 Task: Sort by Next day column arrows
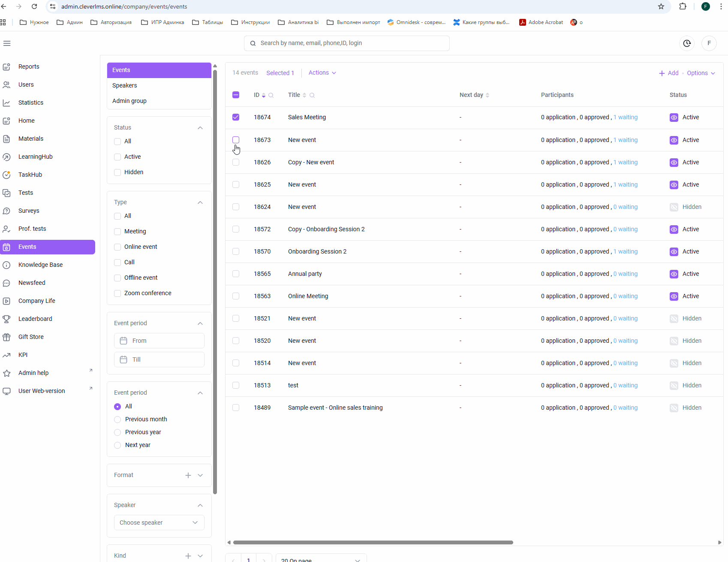pos(487,95)
